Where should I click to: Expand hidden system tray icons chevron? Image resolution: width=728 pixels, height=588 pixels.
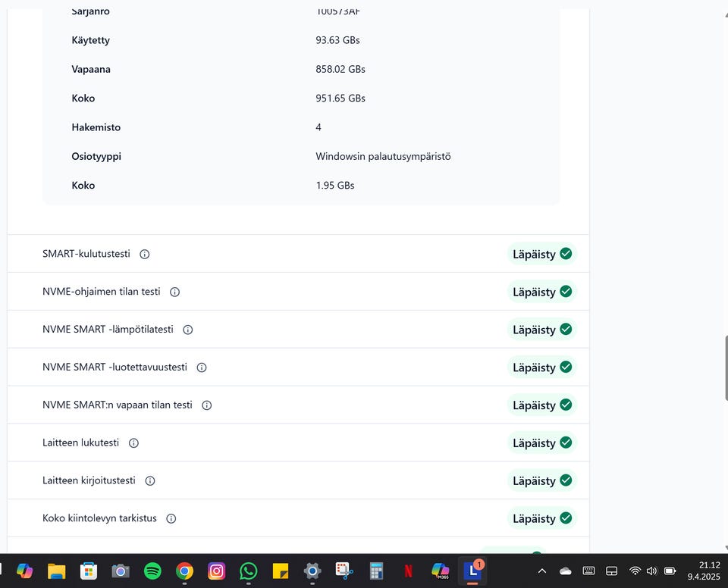[541, 571]
